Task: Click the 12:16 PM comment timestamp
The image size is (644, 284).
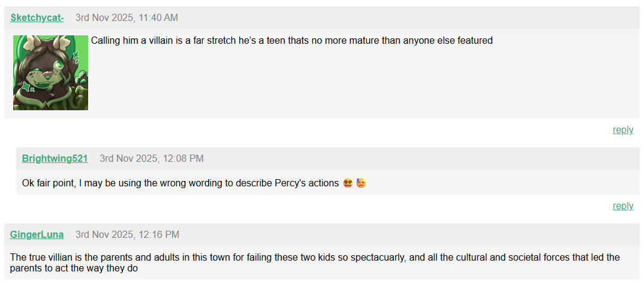Action: point(127,235)
